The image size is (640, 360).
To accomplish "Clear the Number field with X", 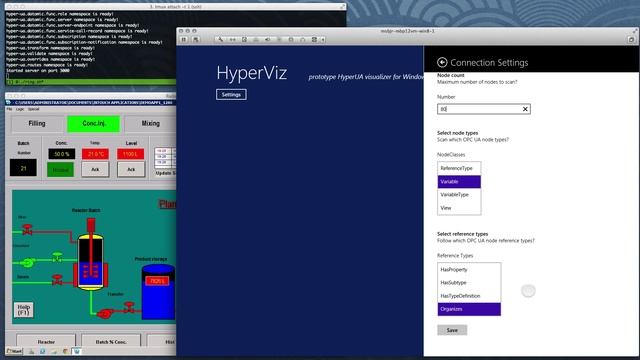I will click(525, 109).
